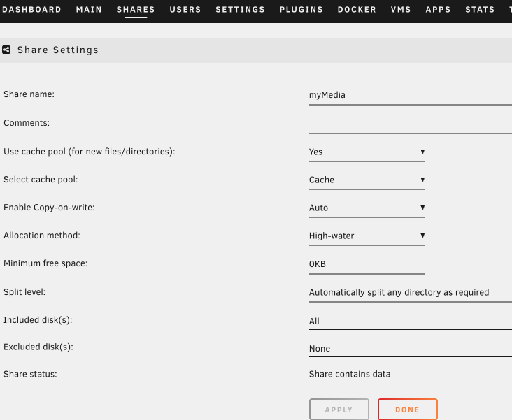Go to the Users tab
Viewport: 512px width, 420px height.
(x=185, y=10)
